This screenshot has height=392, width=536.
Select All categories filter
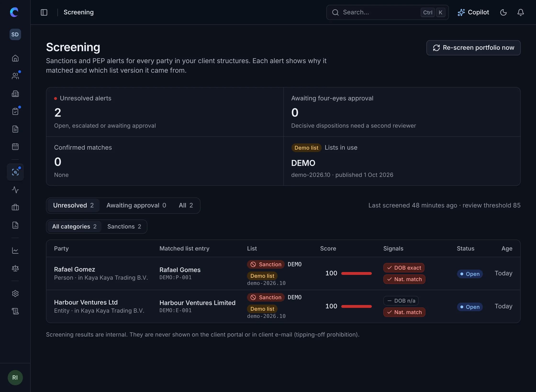[x=74, y=226]
